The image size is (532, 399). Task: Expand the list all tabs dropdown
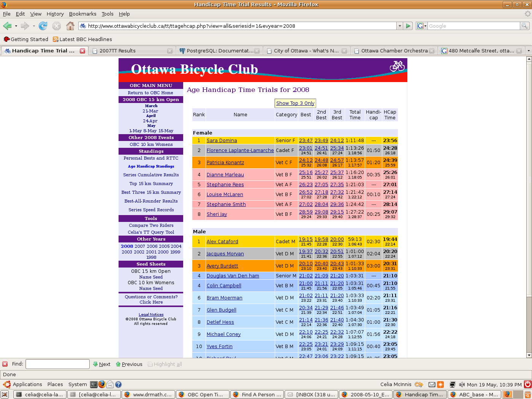[x=528, y=51]
